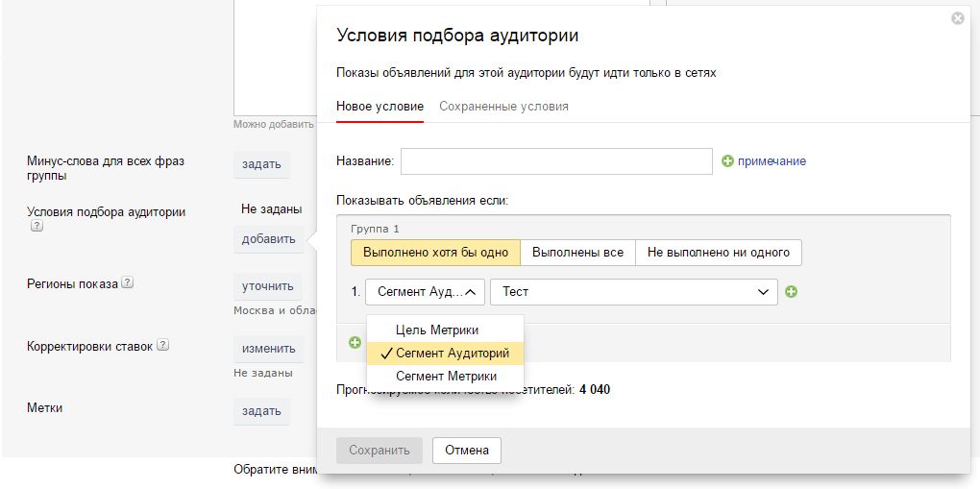
Task: Click green plus icon to add condition group
Action: point(355,342)
